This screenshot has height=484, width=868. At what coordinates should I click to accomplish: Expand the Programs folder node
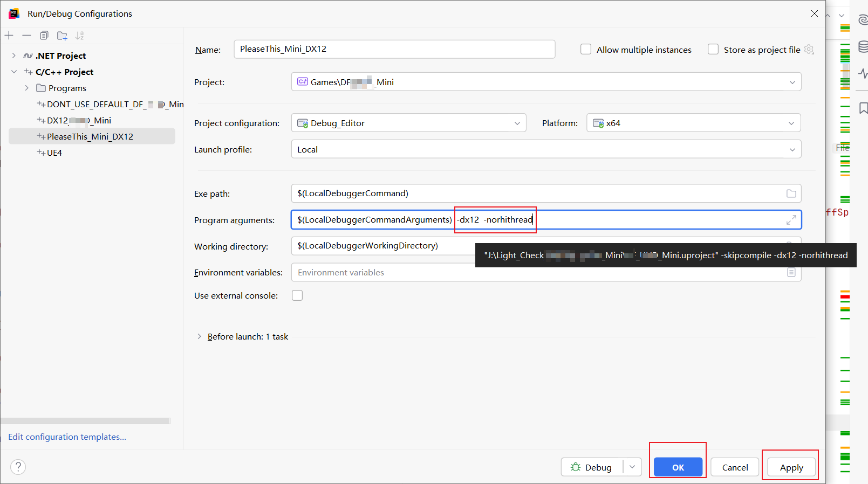click(x=27, y=88)
